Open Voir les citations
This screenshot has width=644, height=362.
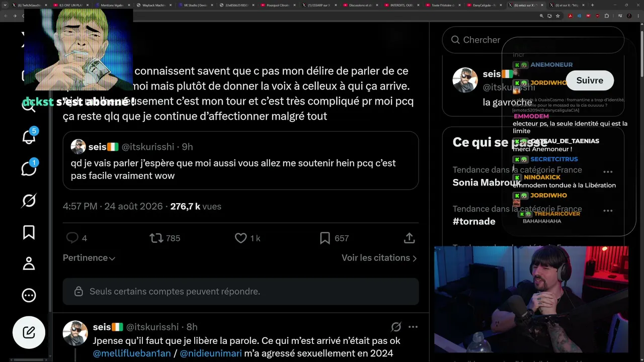pos(379,258)
